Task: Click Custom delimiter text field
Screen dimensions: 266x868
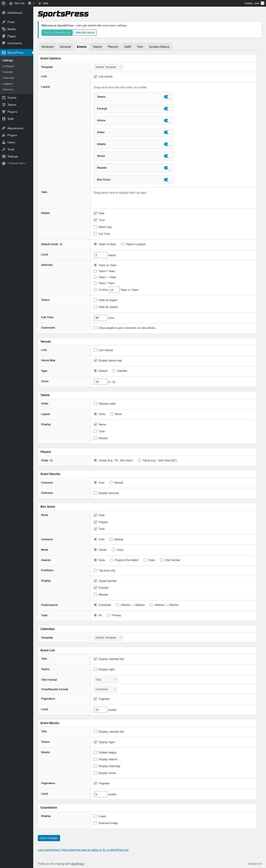Action: [114, 290]
